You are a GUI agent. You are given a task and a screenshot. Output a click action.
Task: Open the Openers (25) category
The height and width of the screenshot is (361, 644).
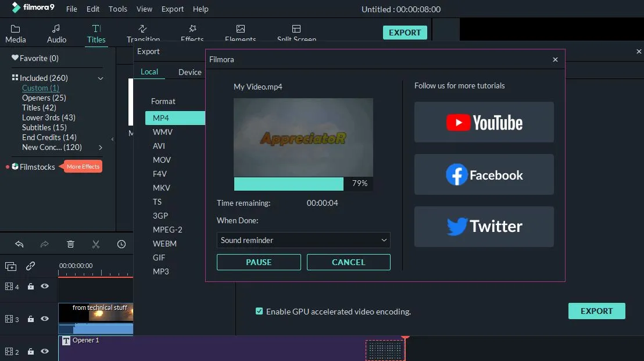(44, 98)
